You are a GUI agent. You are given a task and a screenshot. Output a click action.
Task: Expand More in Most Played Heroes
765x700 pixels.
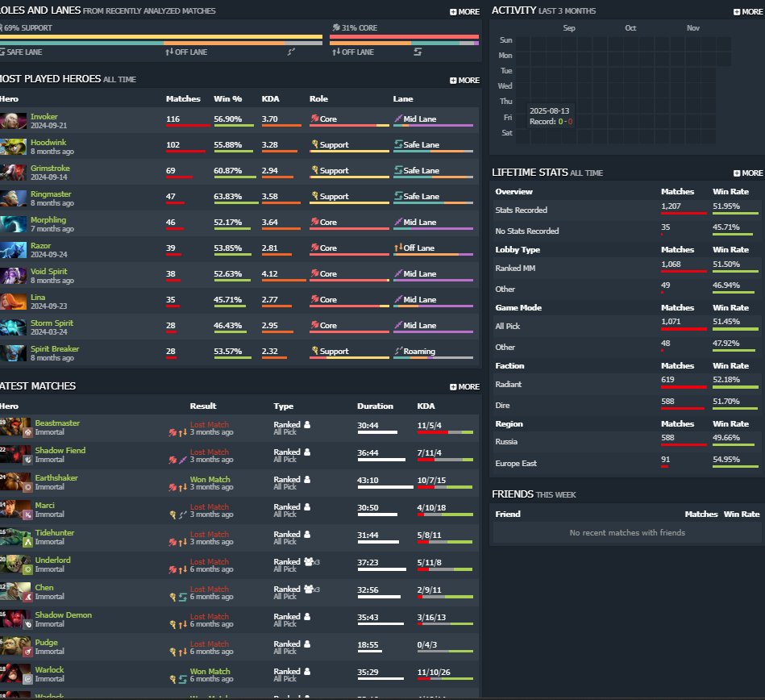pyautogui.click(x=464, y=80)
